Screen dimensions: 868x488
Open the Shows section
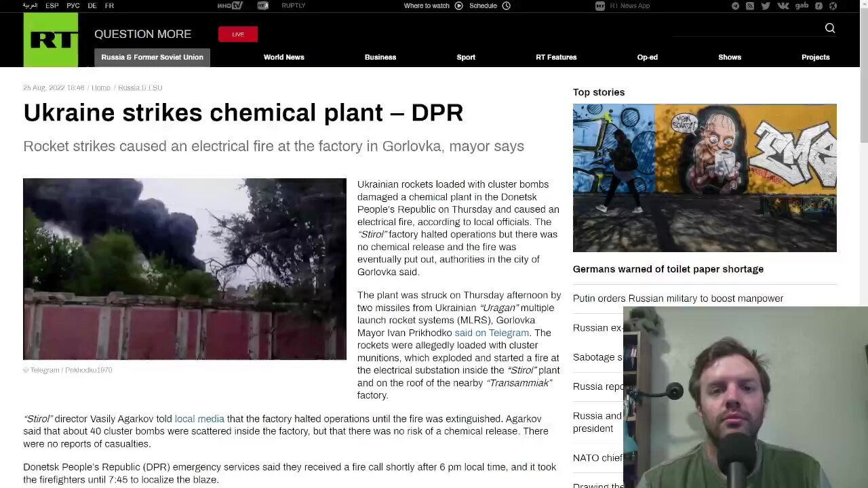[730, 57]
